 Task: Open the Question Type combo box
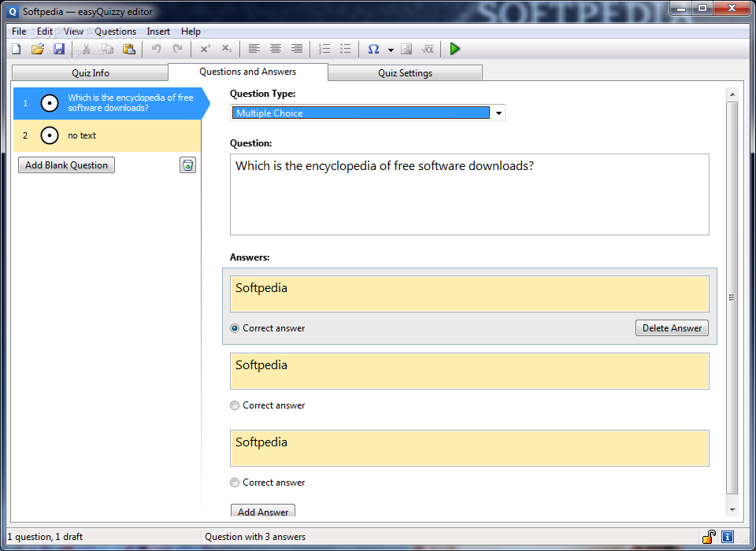pos(368,113)
